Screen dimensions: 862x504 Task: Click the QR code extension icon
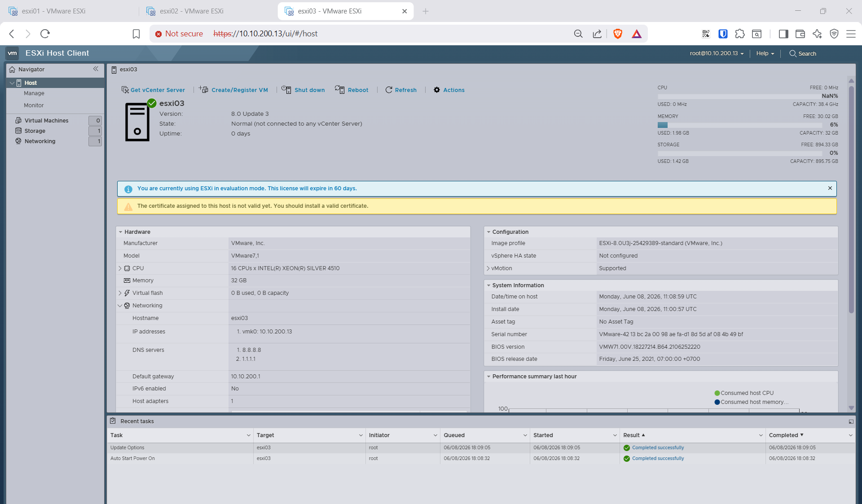click(706, 34)
